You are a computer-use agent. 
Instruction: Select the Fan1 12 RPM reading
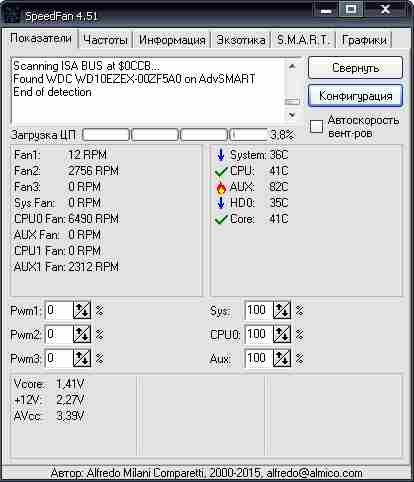(60, 155)
